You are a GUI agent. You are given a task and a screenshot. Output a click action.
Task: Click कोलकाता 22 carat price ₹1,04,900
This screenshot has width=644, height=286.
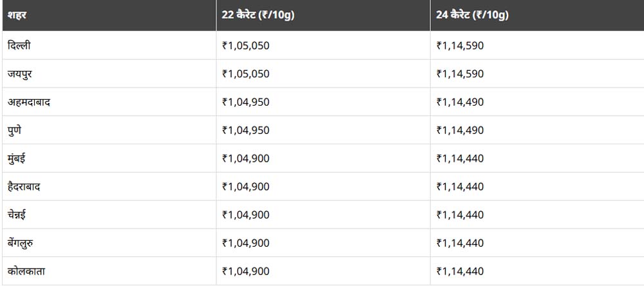(245, 271)
